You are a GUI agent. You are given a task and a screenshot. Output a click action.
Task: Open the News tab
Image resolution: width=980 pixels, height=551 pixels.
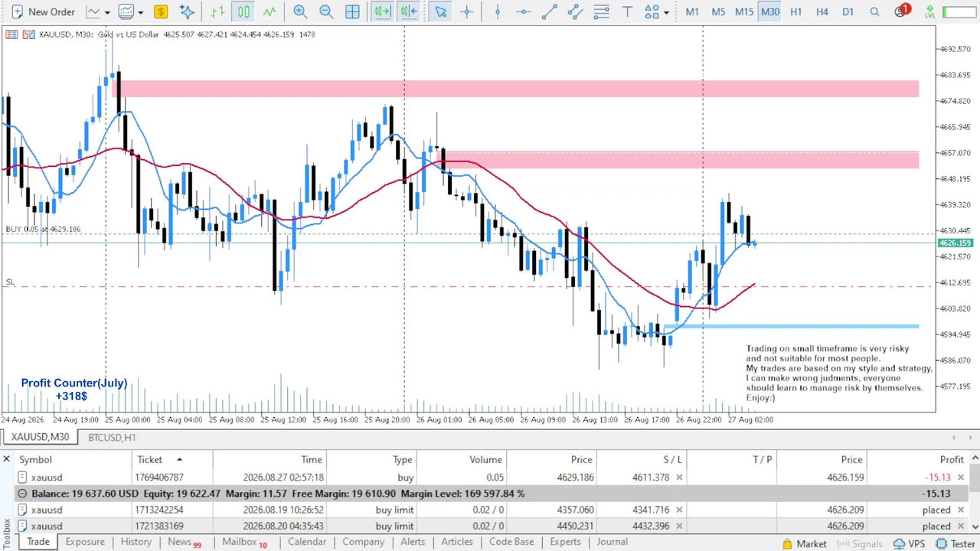pyautogui.click(x=184, y=542)
